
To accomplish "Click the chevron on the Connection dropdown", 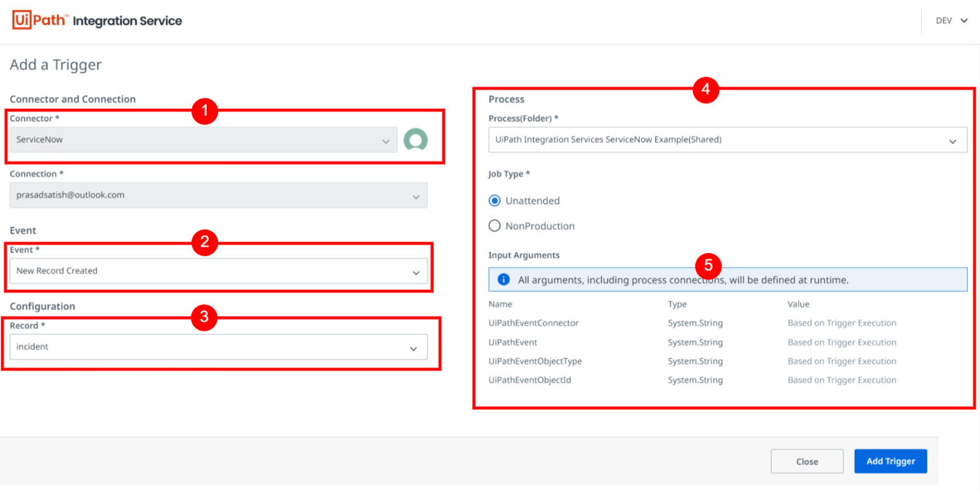I will pyautogui.click(x=418, y=195).
